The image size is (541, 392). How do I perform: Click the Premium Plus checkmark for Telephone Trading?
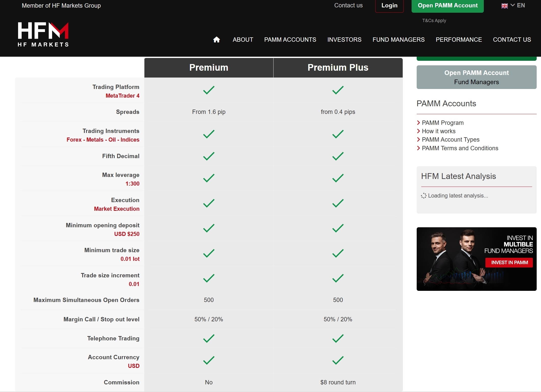[338, 338]
